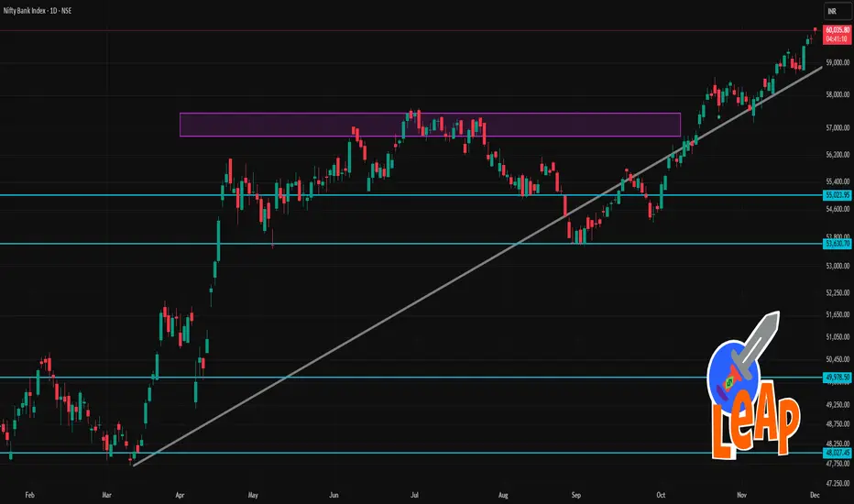Click the Aug label on time axis
The image size is (854, 504).
click(x=503, y=495)
